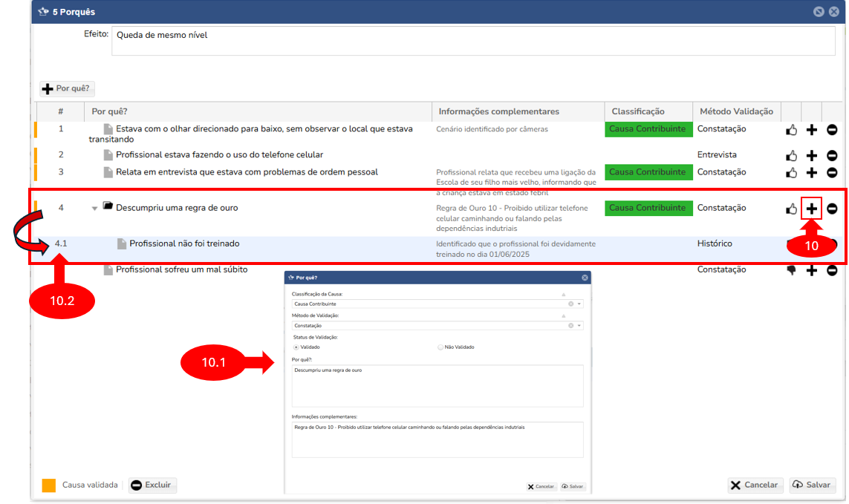Select row 'Estava com o olhar direcionado para baixo'

(x=438, y=134)
